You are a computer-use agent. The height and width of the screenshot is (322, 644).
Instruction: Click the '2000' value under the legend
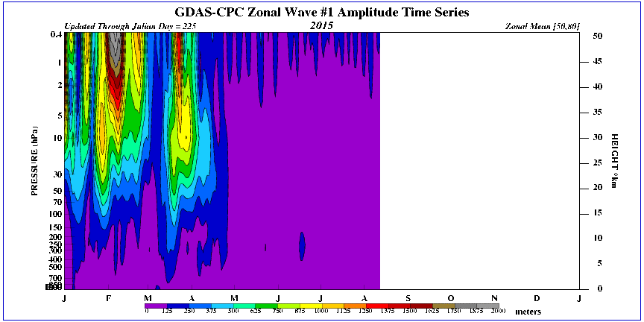coord(499,312)
